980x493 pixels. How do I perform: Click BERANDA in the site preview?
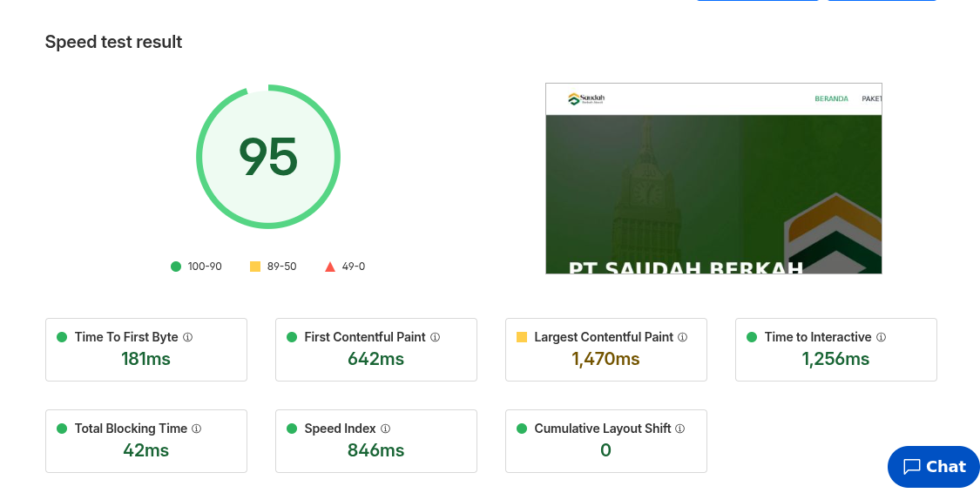coord(831,98)
